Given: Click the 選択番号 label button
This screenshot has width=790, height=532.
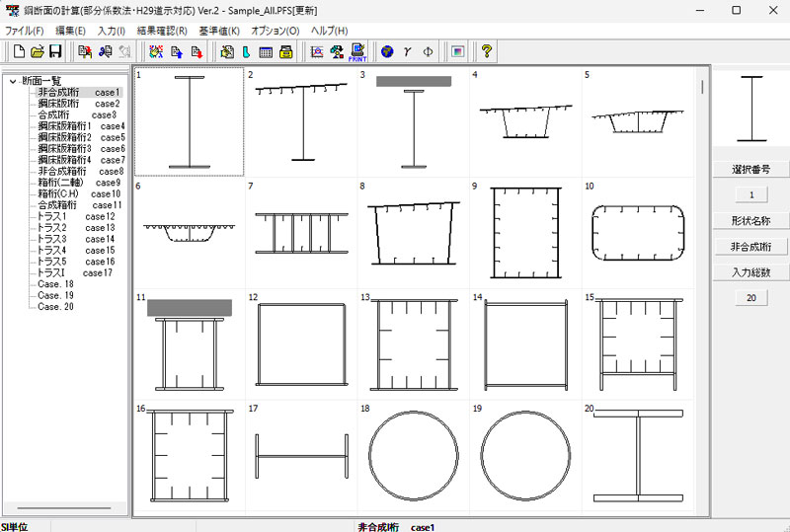Looking at the screenshot, I should 750,170.
